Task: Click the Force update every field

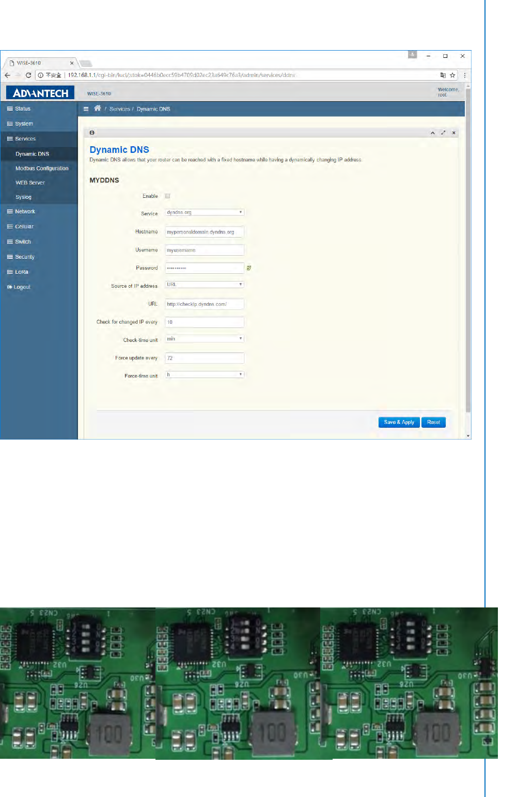Action: (x=205, y=358)
